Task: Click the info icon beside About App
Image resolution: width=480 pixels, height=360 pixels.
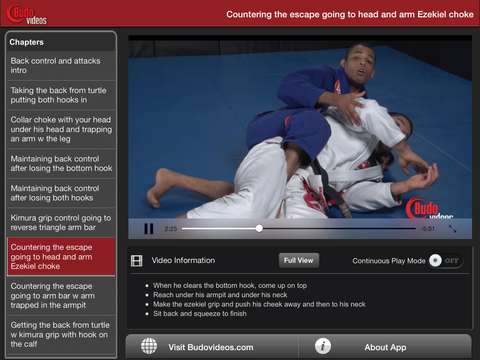Action: (x=323, y=346)
